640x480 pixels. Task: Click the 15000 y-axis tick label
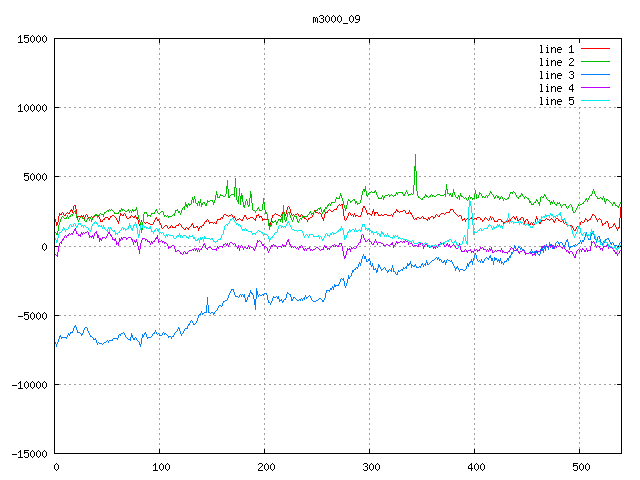[x=31, y=39]
